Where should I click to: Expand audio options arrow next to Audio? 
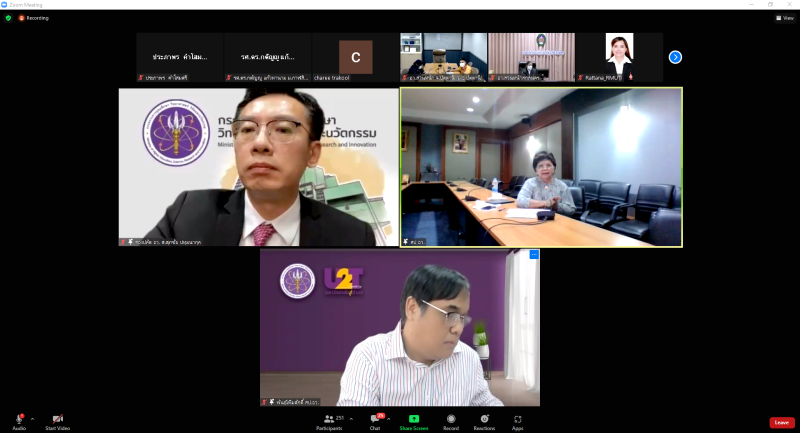(32, 418)
